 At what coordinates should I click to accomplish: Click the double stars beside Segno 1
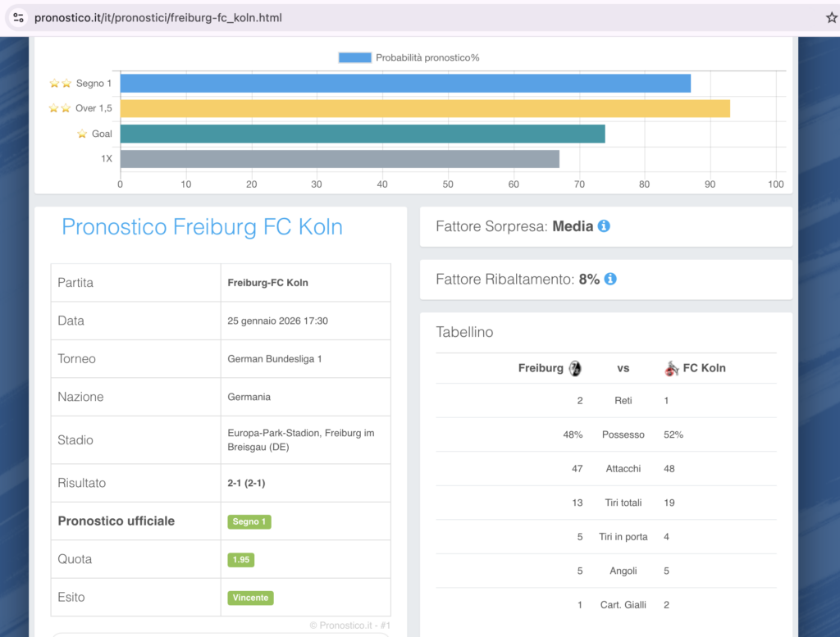point(60,84)
